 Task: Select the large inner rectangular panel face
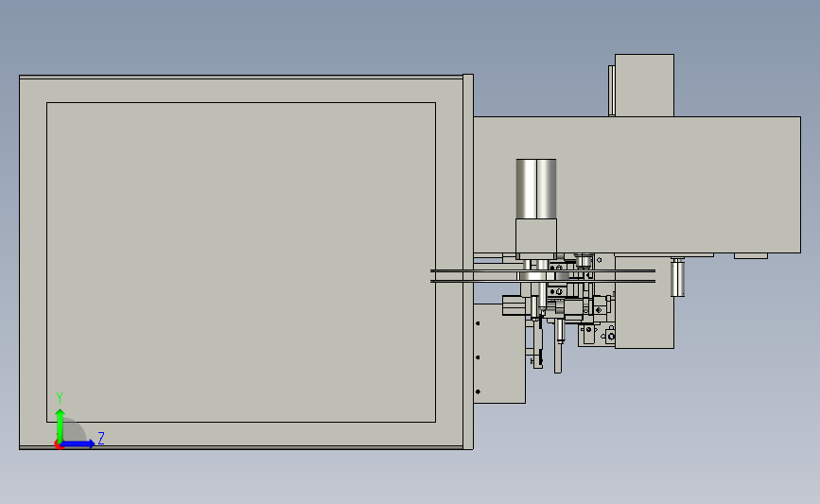[241, 262]
